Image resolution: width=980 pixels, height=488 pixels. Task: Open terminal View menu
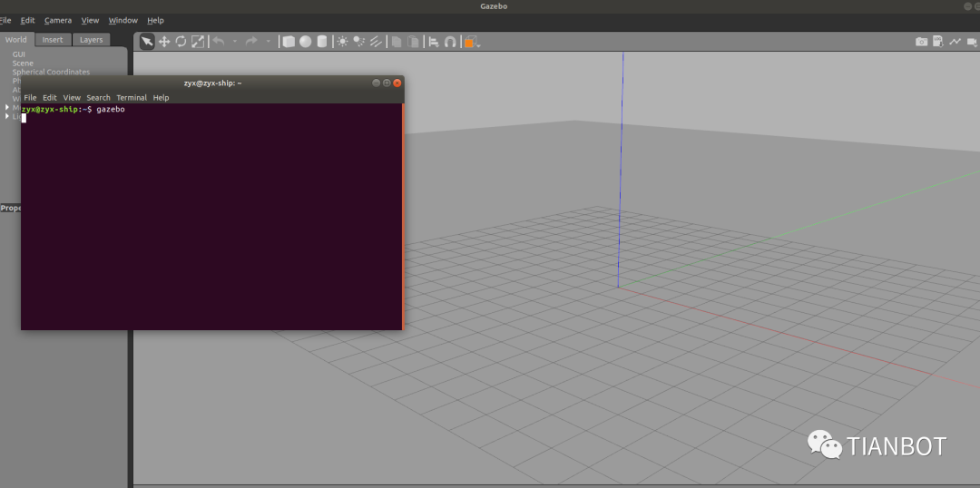(x=72, y=97)
